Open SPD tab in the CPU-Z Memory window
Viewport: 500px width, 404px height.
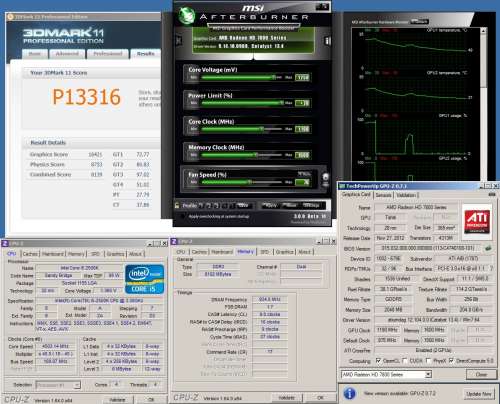(x=265, y=252)
